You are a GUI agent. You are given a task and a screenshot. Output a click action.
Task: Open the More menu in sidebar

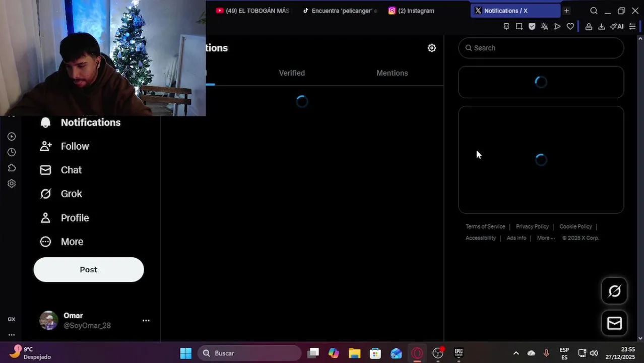tap(61, 241)
